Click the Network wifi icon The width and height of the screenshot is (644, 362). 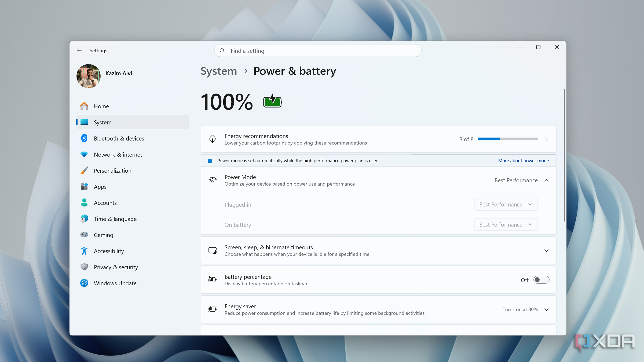(x=84, y=154)
